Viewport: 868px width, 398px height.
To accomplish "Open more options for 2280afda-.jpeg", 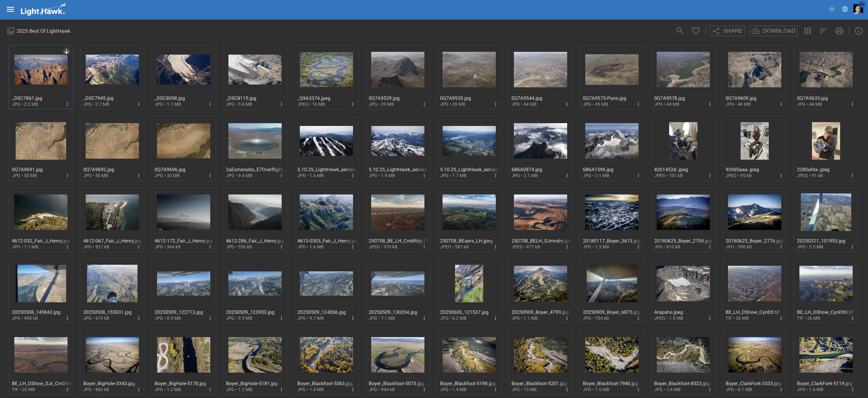I will point(852,176).
